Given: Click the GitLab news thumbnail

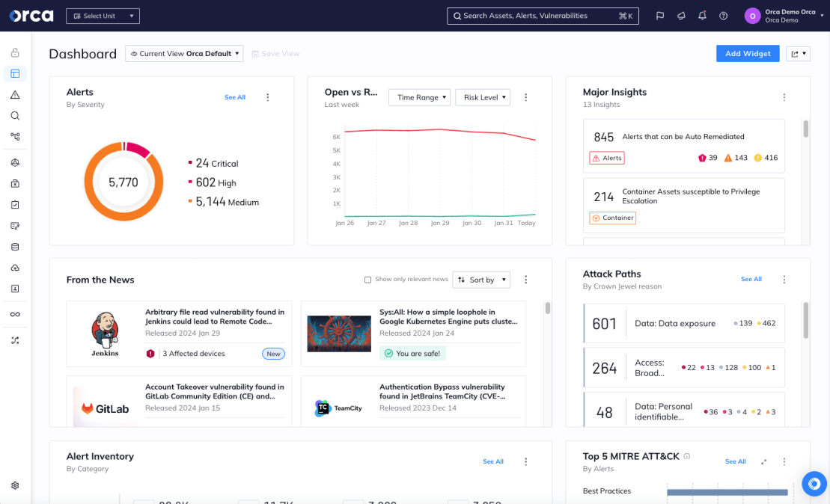Looking at the screenshot, I should coord(105,408).
